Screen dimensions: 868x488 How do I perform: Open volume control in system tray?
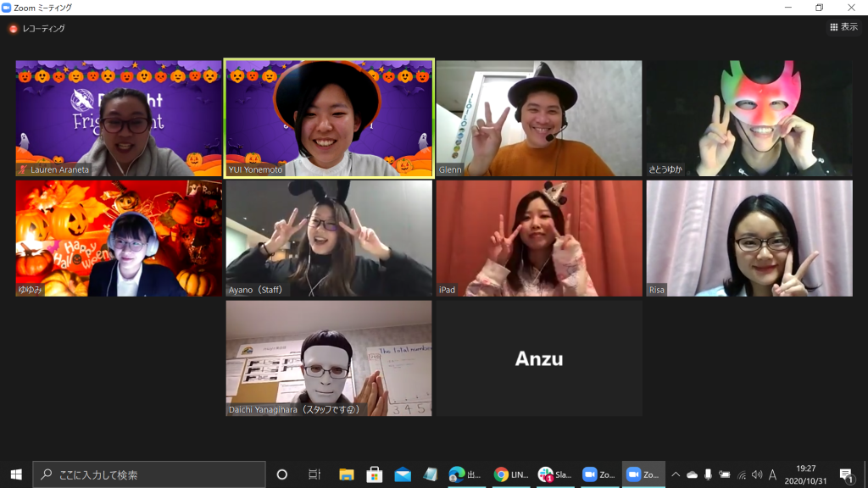pyautogui.click(x=757, y=474)
